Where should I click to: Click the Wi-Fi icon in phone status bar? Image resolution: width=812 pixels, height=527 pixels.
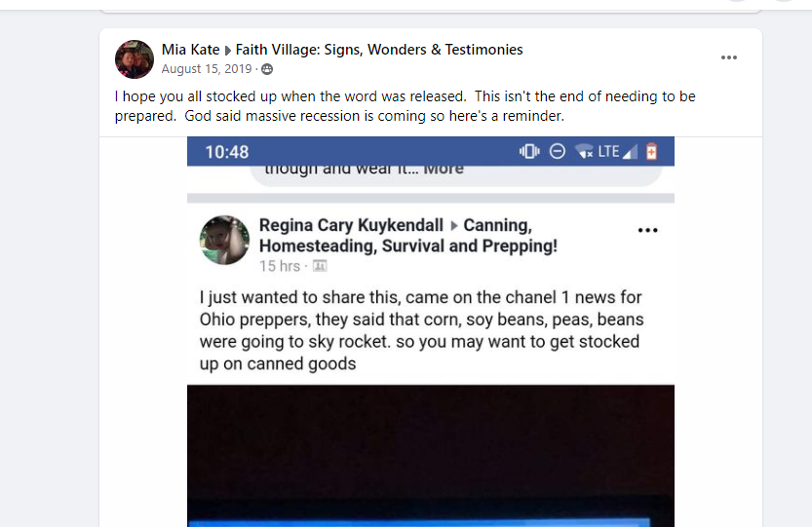584,151
